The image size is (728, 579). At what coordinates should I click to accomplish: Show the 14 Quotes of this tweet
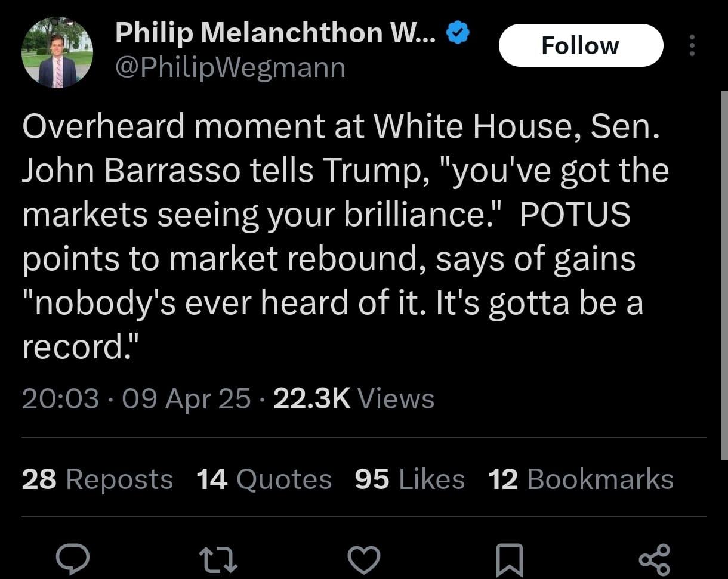[x=264, y=479]
